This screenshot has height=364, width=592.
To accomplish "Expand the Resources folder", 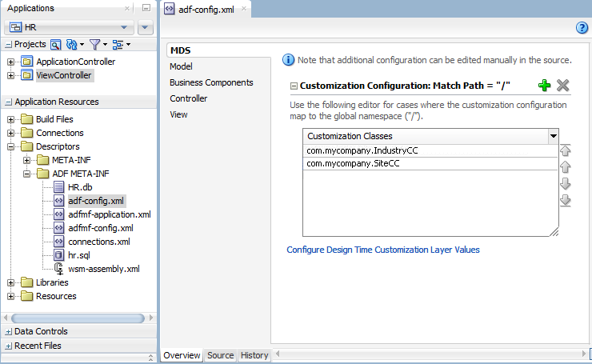I will (10, 296).
